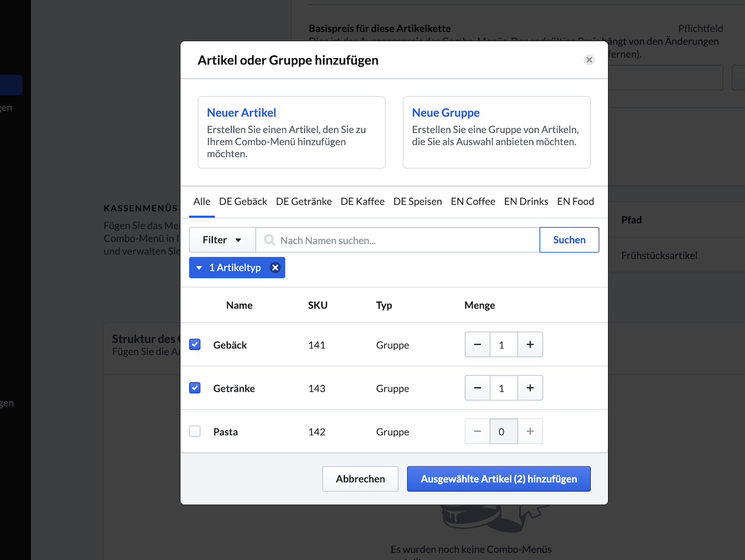Decrease quantity for Gebäck
The width and height of the screenshot is (745, 560).
pos(478,345)
